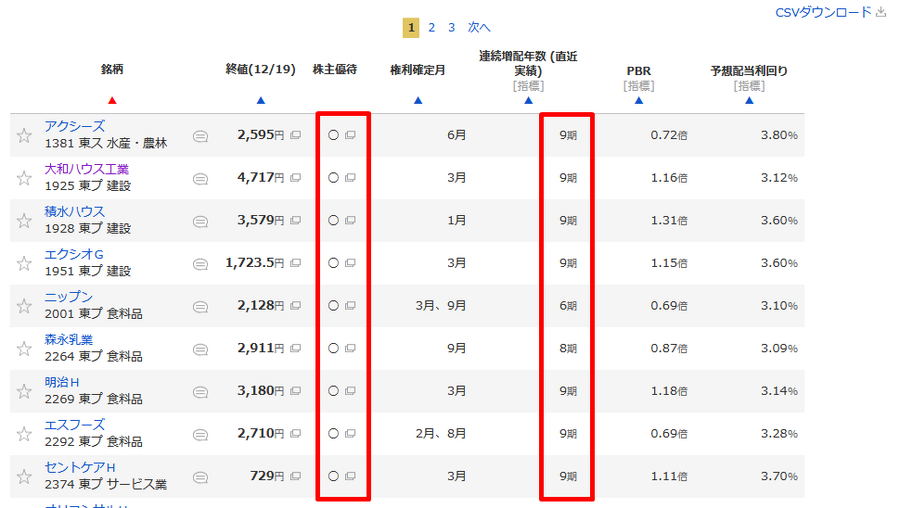Go to 次へ next page

(x=479, y=28)
